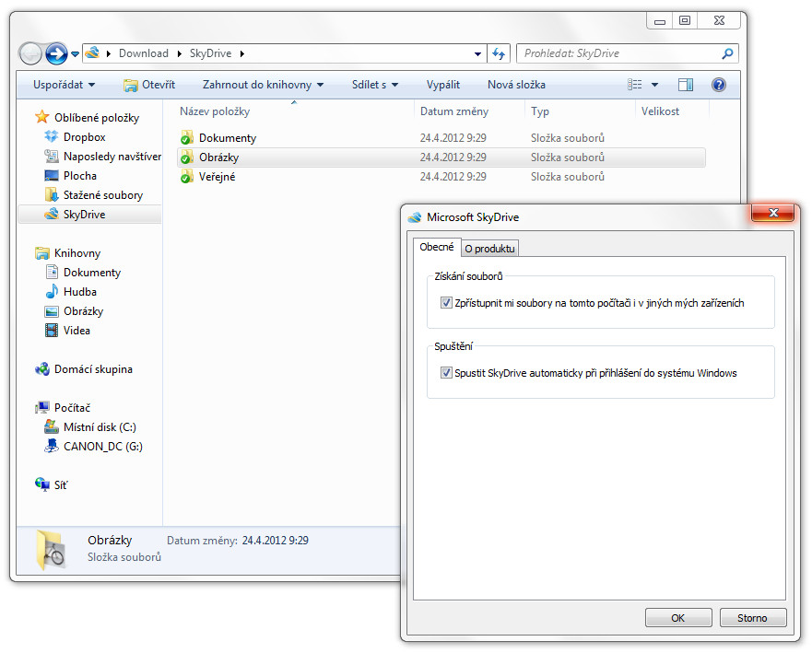Open the Zahrnout do knihovny dropdown
The image size is (812, 653).
(x=263, y=85)
